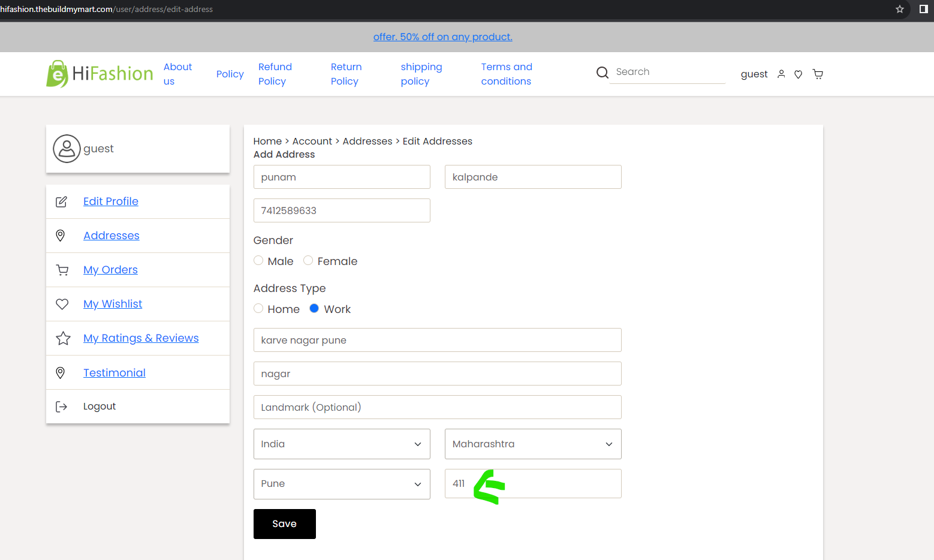
Task: Open the Pune city dropdown
Action: click(342, 484)
